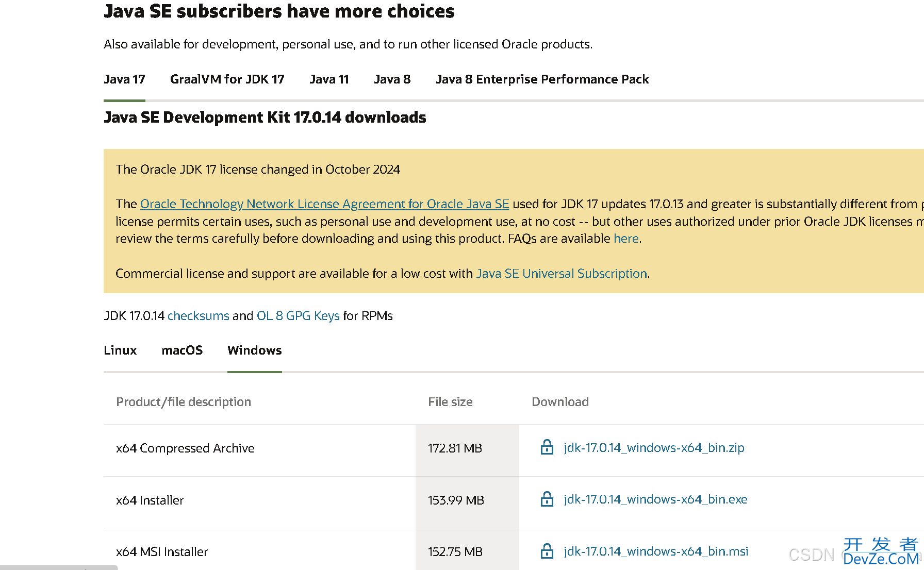Click the '153.99 MB' file size
Screen dimensions: 924x570
456,500
